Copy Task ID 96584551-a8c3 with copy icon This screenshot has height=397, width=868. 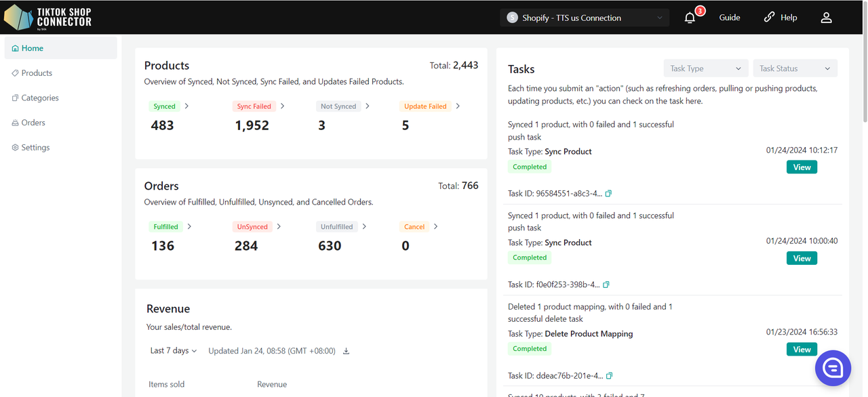click(608, 194)
